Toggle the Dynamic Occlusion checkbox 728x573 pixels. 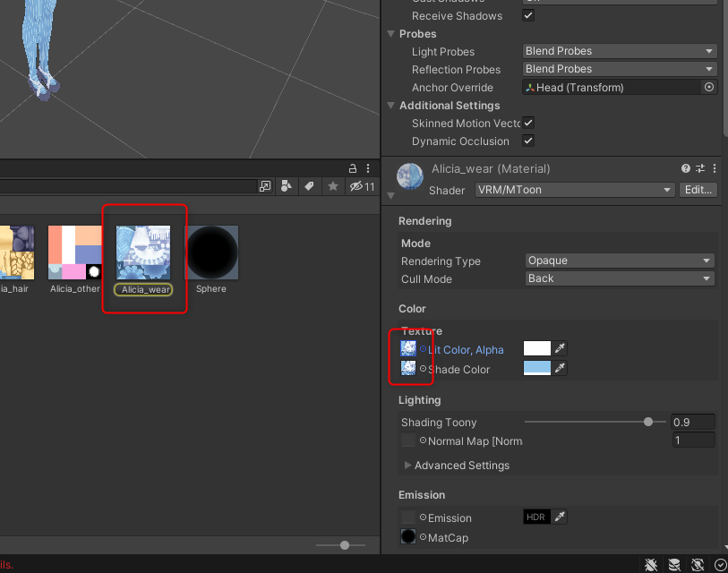[528, 141]
